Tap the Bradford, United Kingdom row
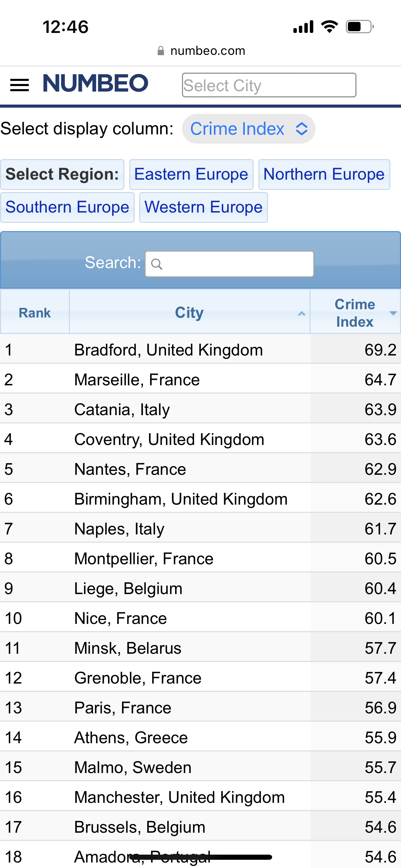Image resolution: width=401 pixels, height=868 pixels. 169,350
